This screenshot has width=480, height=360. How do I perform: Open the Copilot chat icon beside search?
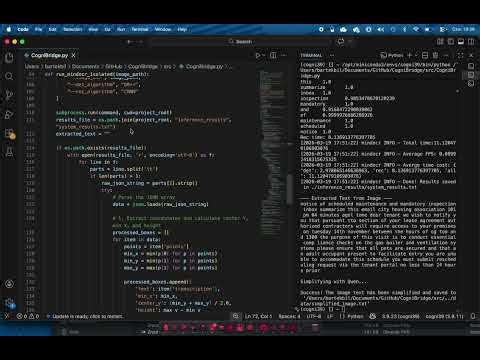(x=341, y=42)
